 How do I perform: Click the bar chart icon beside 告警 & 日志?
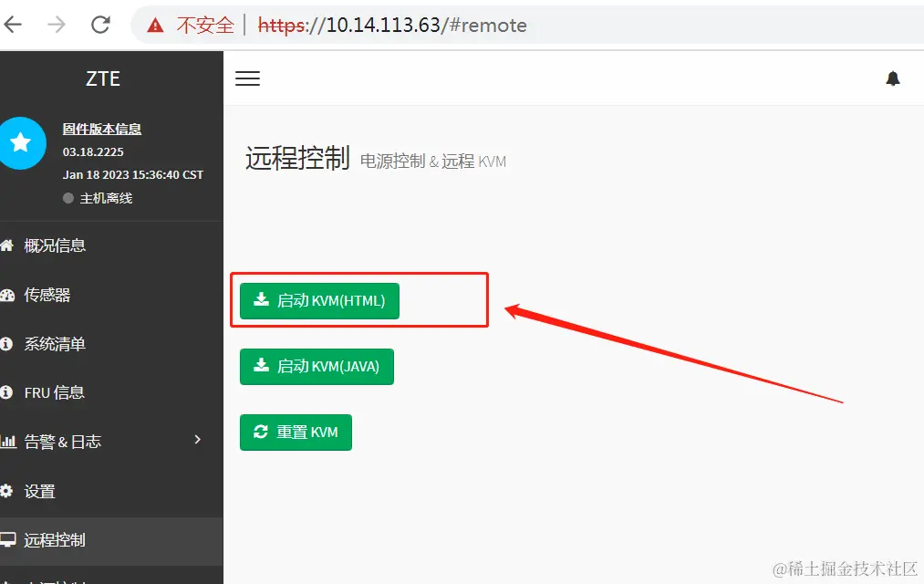pos(7,441)
